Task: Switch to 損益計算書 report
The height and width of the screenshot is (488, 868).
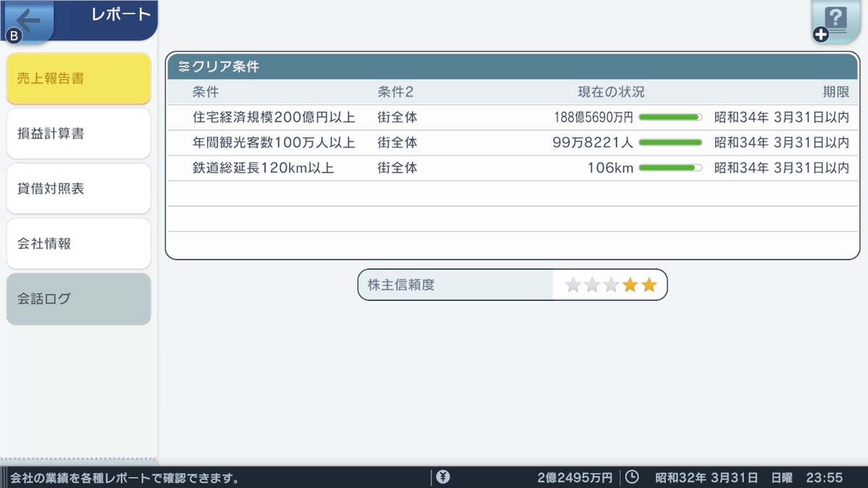Action: click(79, 134)
